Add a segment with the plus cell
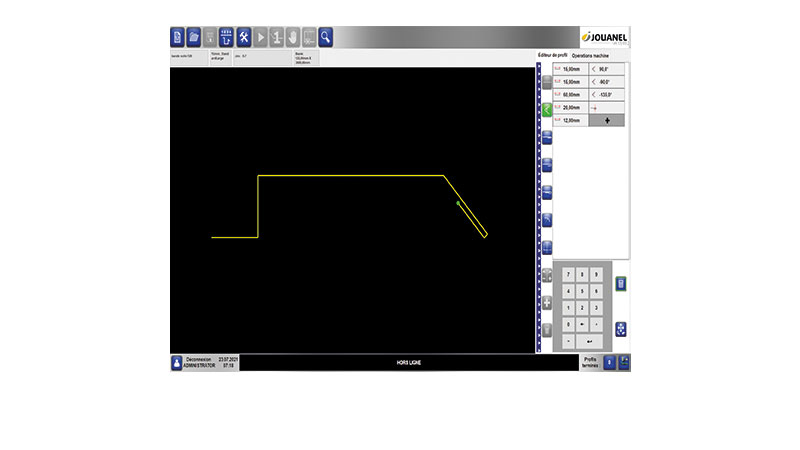The image size is (800, 450). click(x=607, y=120)
